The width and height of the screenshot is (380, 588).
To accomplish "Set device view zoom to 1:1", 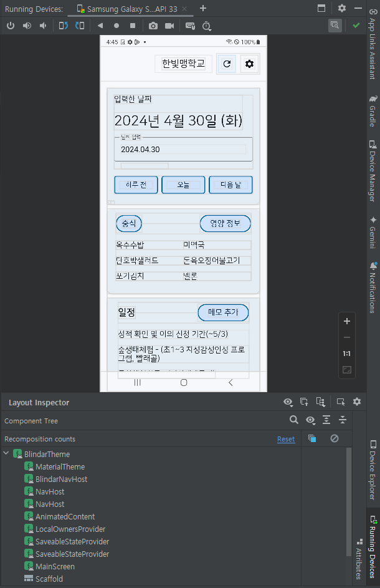I will click(x=346, y=354).
